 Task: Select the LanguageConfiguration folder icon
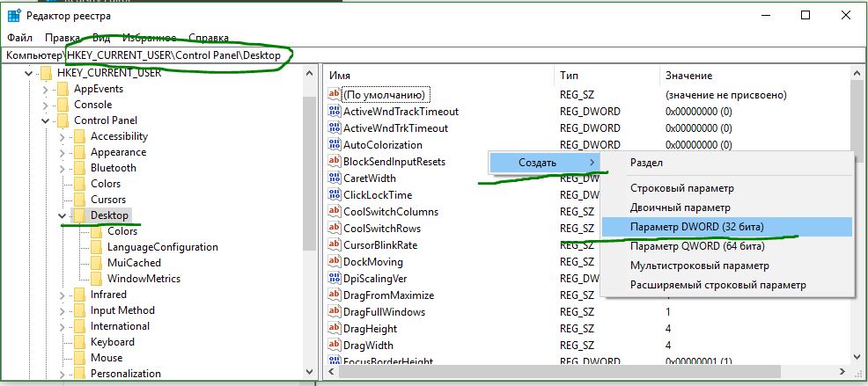[96, 247]
